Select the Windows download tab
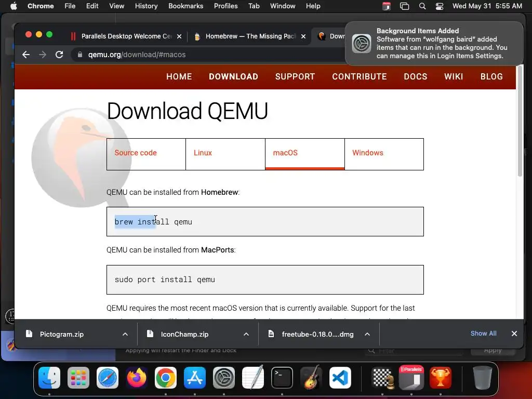This screenshot has width=532, height=399. coord(384,154)
